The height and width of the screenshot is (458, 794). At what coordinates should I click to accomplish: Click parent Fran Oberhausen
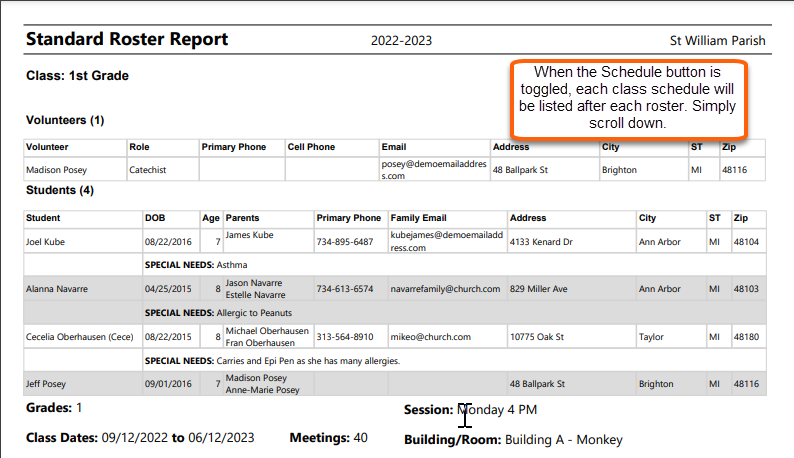click(260, 343)
